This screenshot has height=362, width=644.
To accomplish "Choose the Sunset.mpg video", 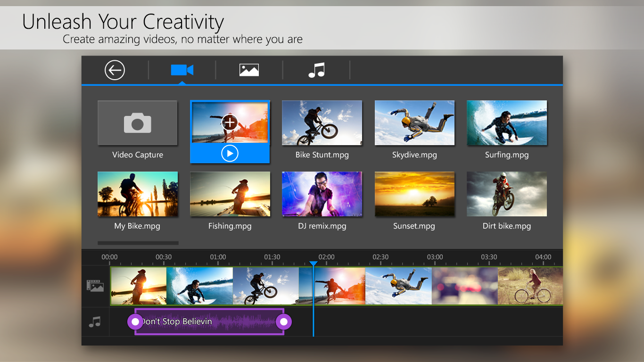I will [x=414, y=194].
